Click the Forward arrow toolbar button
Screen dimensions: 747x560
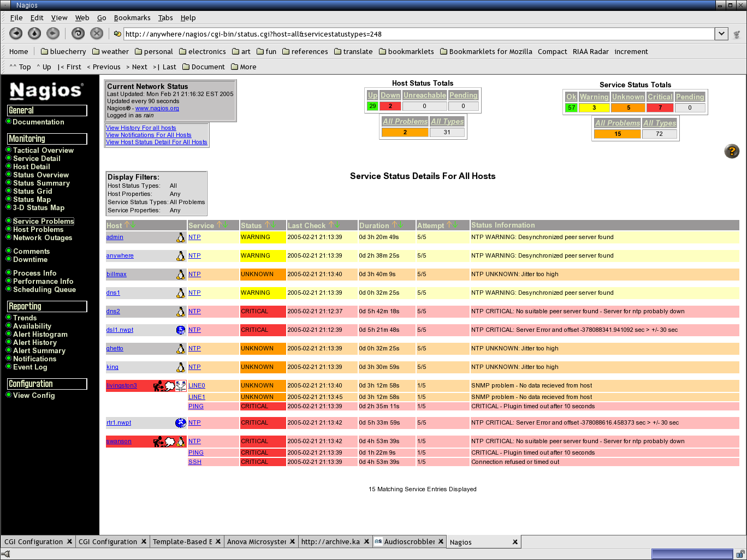[x=53, y=34]
